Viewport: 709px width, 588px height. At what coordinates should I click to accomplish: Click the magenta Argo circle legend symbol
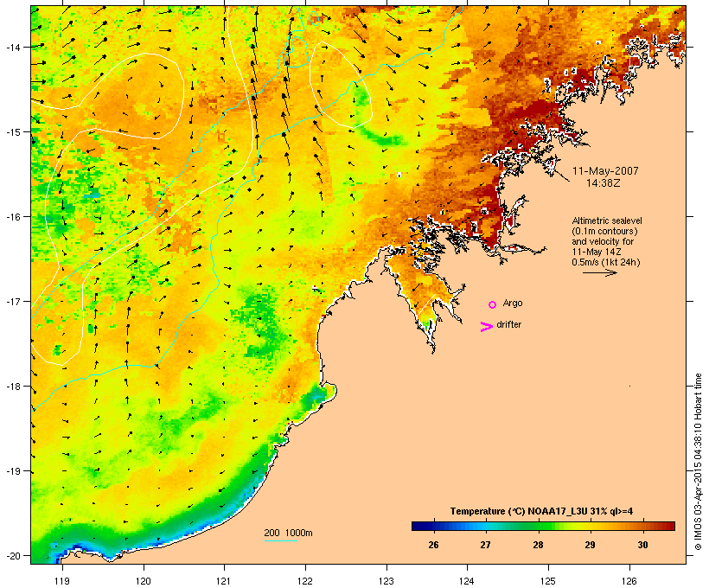493,305
